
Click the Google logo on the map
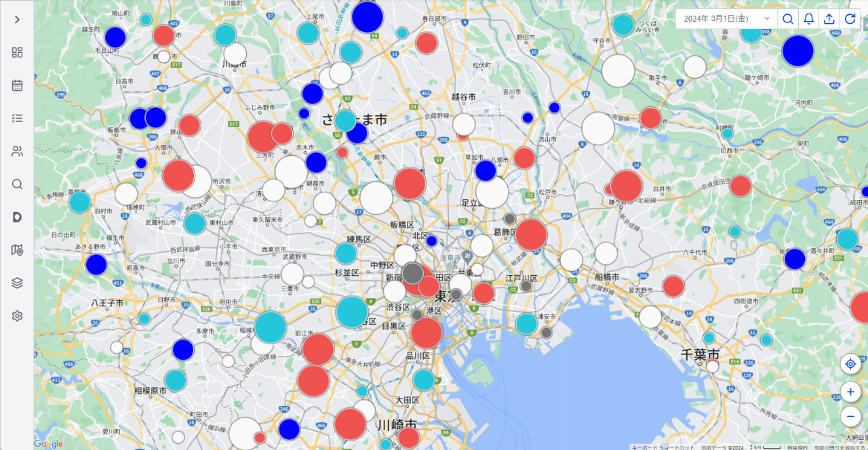(48, 444)
